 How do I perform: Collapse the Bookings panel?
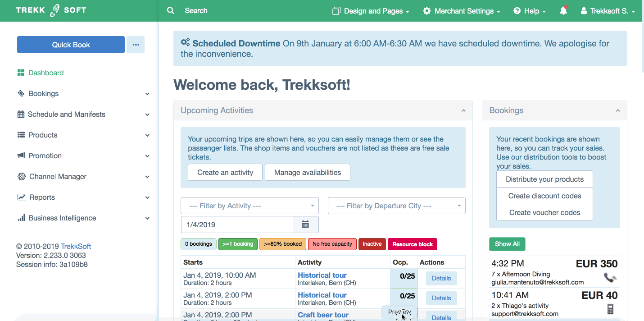pos(618,110)
